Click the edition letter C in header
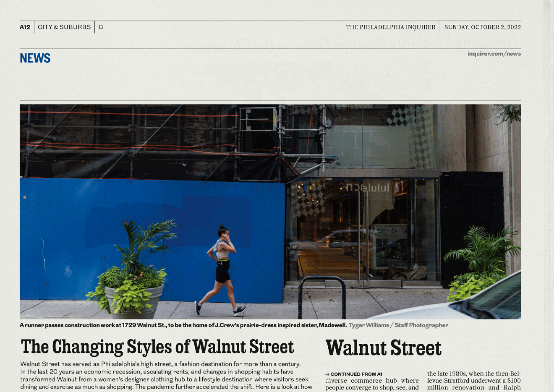This screenshot has height=392, width=554. point(101,27)
